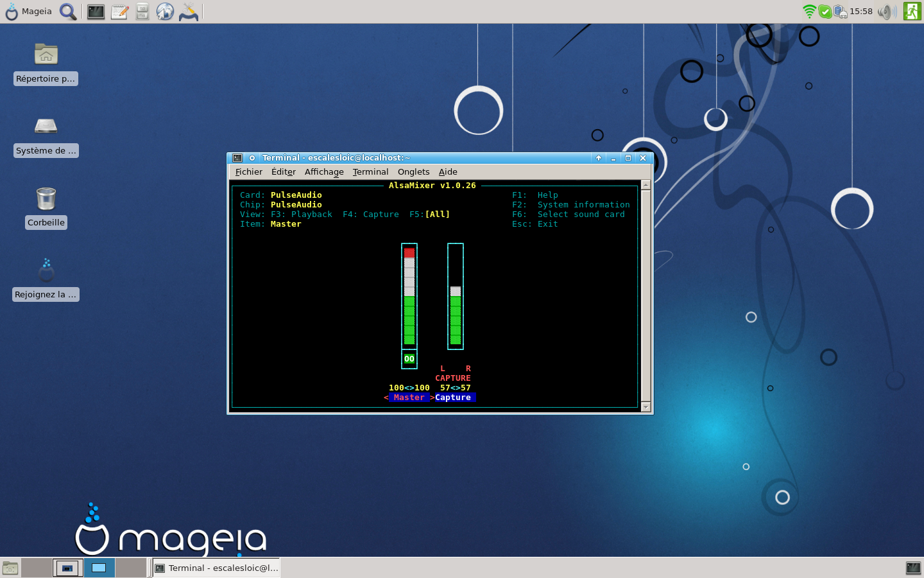Click the Terminal window menu icon in titlebar
924x578 pixels.
[237, 158]
